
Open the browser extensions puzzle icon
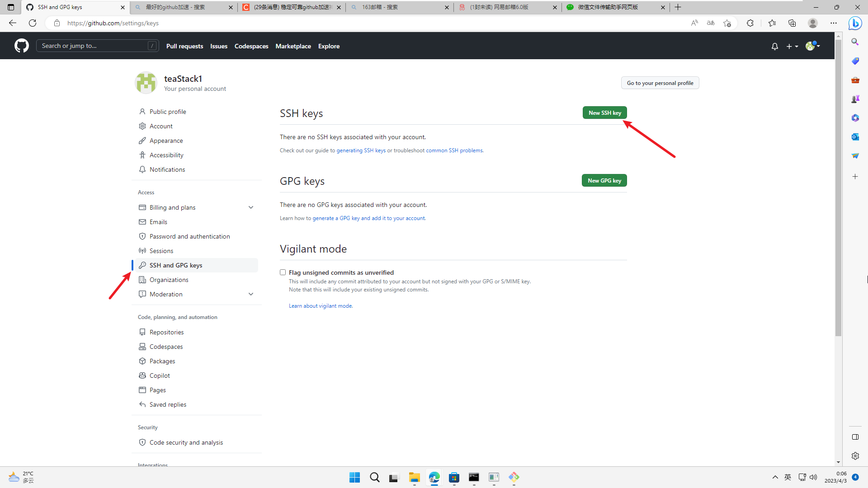click(x=750, y=23)
